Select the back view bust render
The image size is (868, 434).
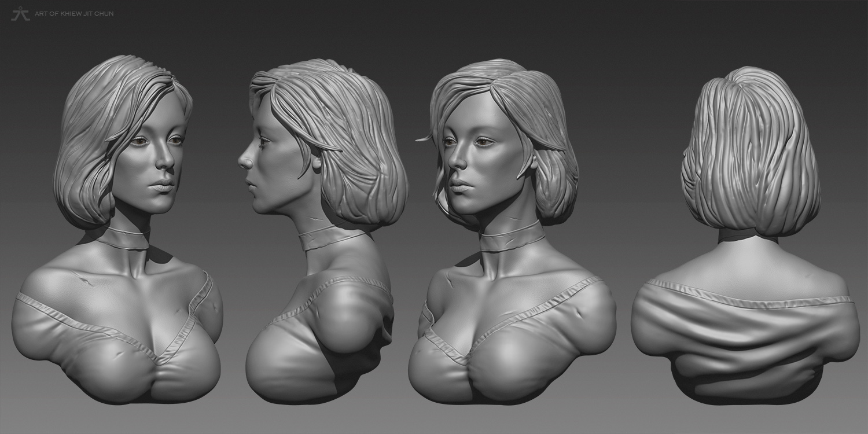(746, 235)
